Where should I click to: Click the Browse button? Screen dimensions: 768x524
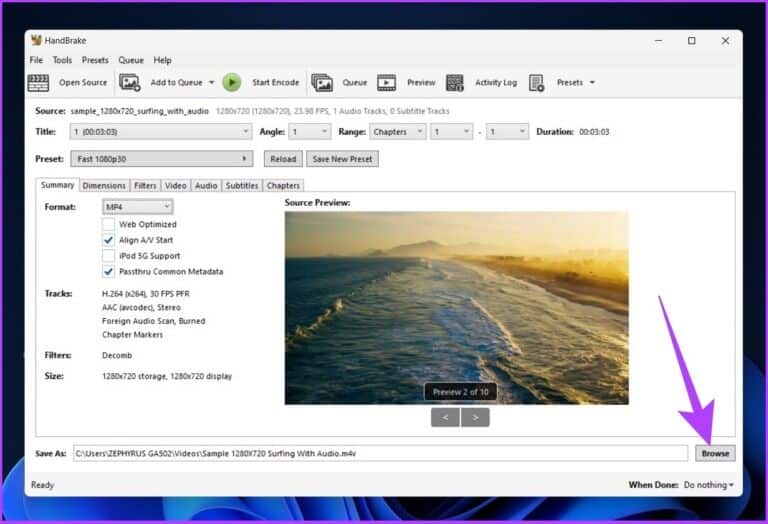coord(715,453)
